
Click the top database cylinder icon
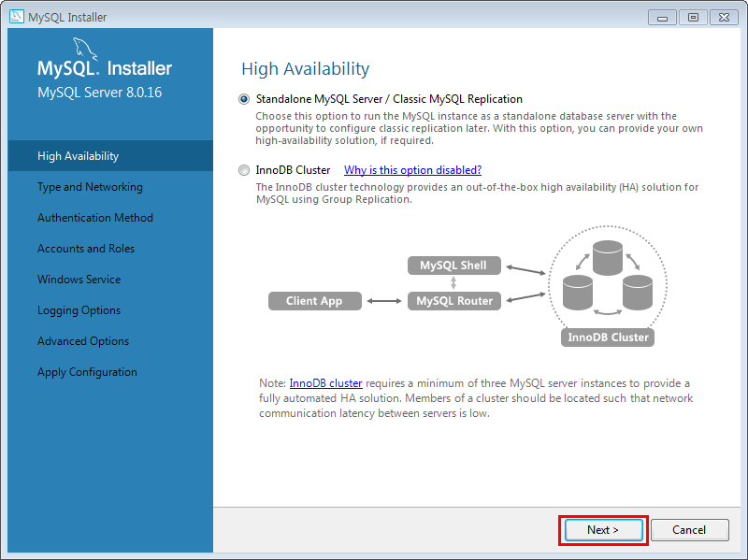(608, 258)
